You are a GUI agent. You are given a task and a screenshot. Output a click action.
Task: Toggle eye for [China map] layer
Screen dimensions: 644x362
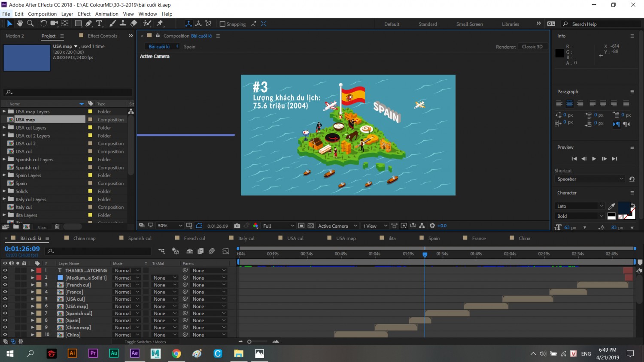tap(5, 328)
